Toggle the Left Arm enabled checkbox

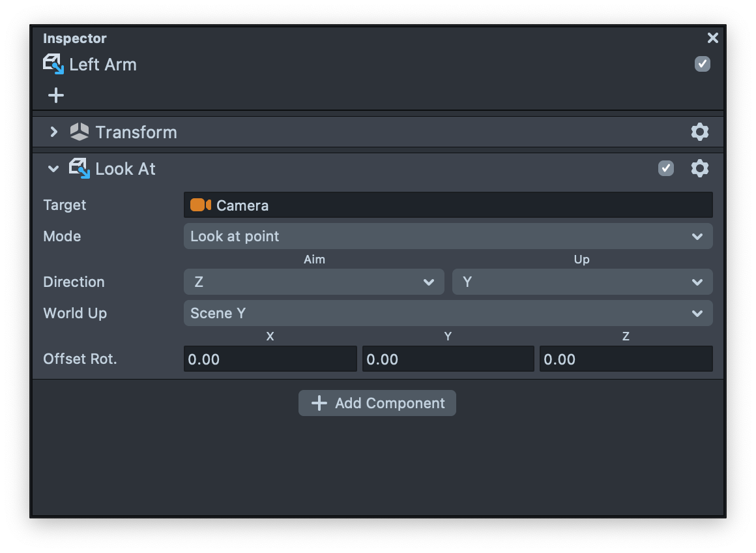pos(702,64)
